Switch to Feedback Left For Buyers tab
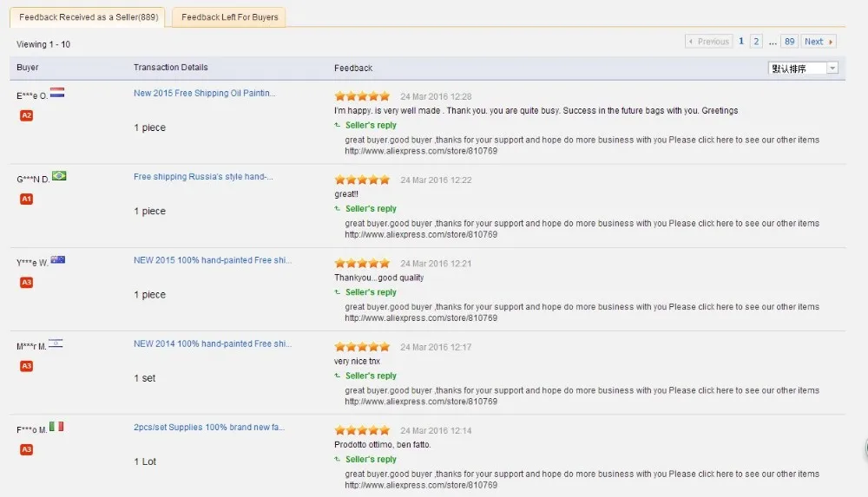This screenshot has height=497, width=868. tap(229, 17)
